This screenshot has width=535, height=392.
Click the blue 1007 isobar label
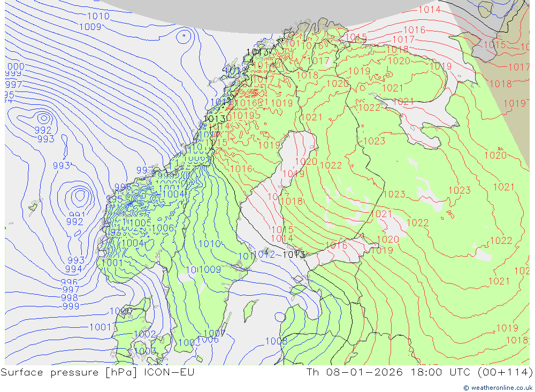click(215, 333)
